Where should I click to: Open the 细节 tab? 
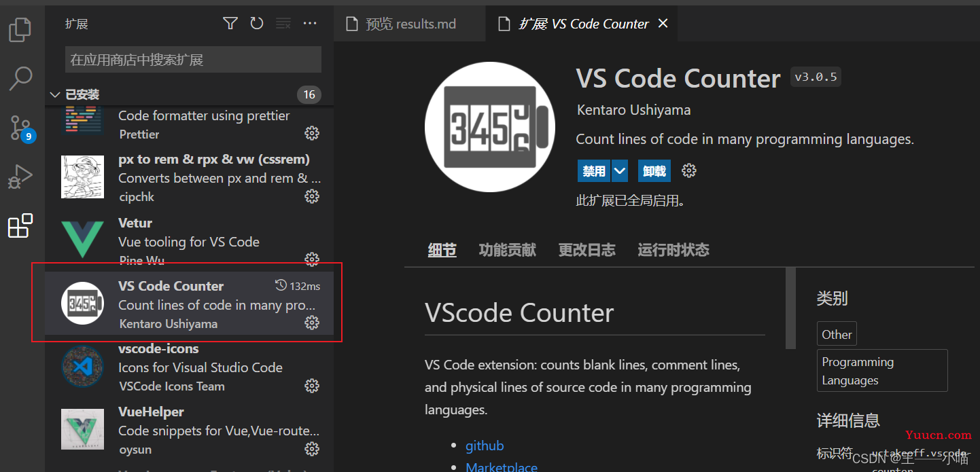click(x=442, y=250)
